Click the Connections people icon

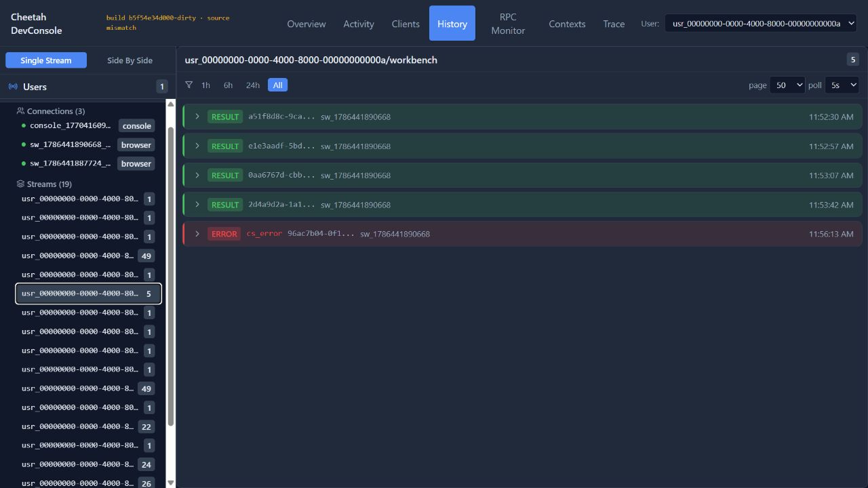pyautogui.click(x=20, y=110)
